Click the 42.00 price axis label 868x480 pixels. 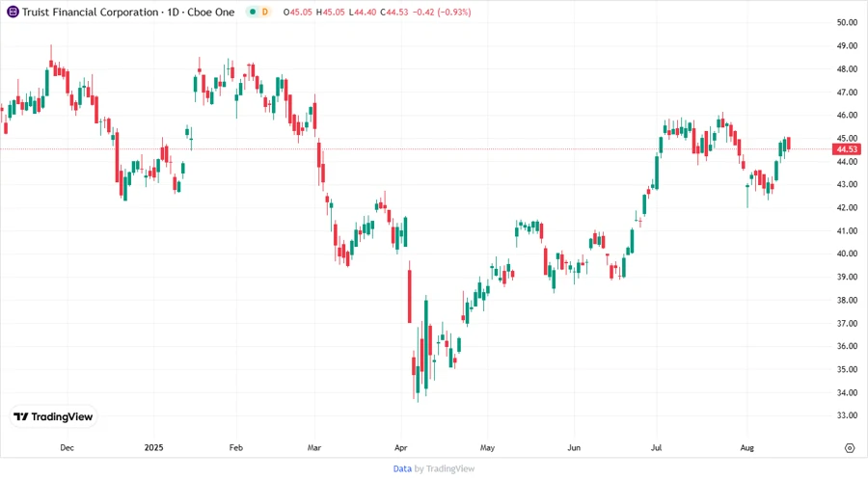pyautogui.click(x=847, y=208)
